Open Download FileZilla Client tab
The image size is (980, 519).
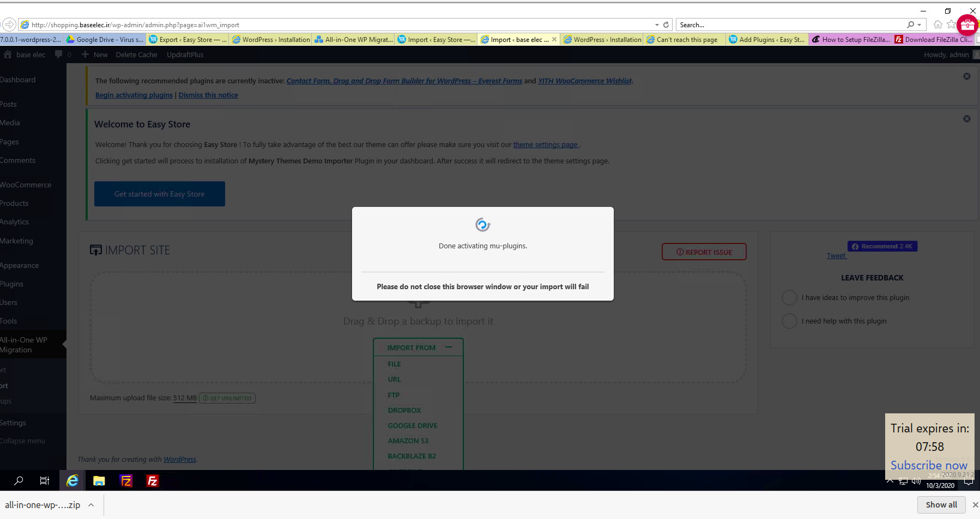pyautogui.click(x=933, y=39)
